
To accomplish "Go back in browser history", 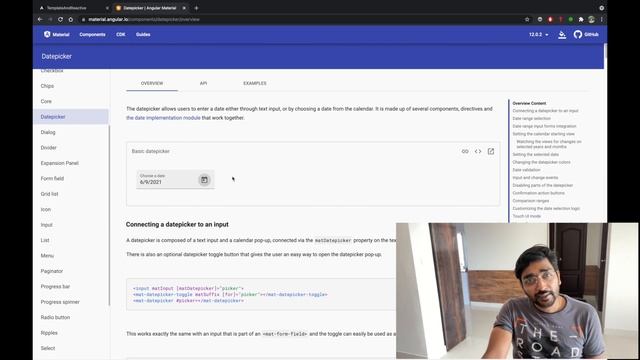I will coord(40,19).
